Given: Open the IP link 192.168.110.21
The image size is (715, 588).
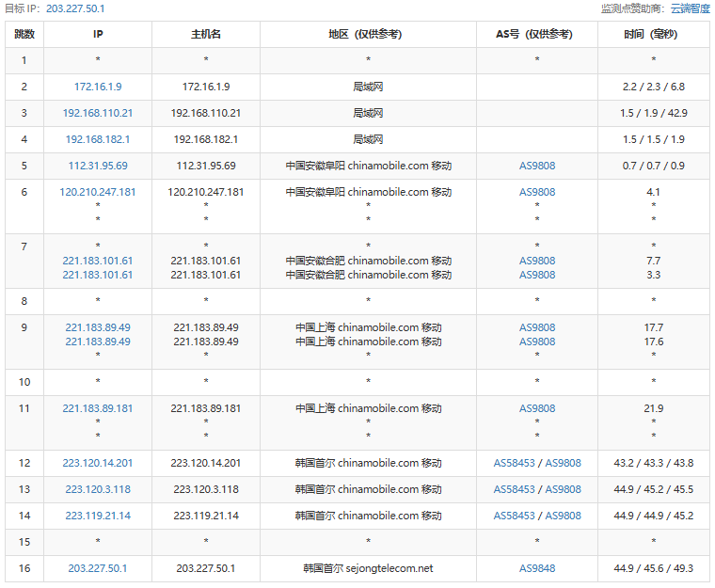Looking at the screenshot, I should (x=98, y=113).
